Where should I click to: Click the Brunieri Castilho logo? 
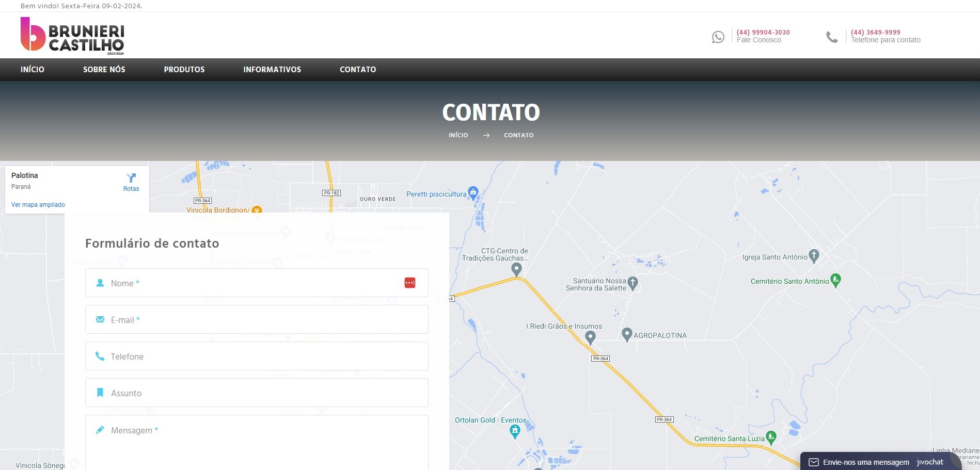(72, 36)
